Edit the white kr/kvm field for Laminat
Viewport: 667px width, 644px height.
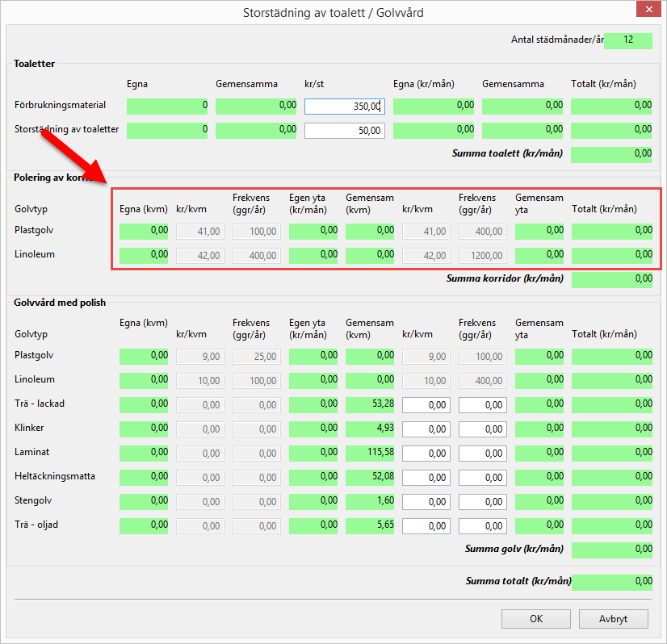[426, 453]
